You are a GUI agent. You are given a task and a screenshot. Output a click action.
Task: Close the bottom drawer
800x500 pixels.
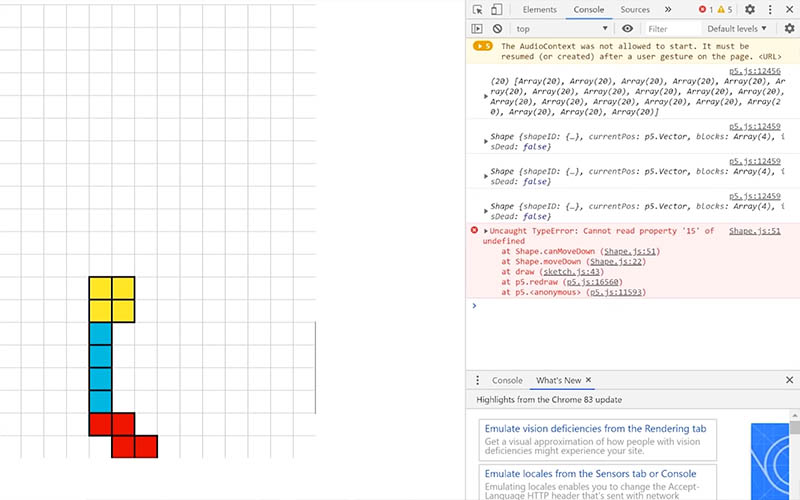pos(789,380)
